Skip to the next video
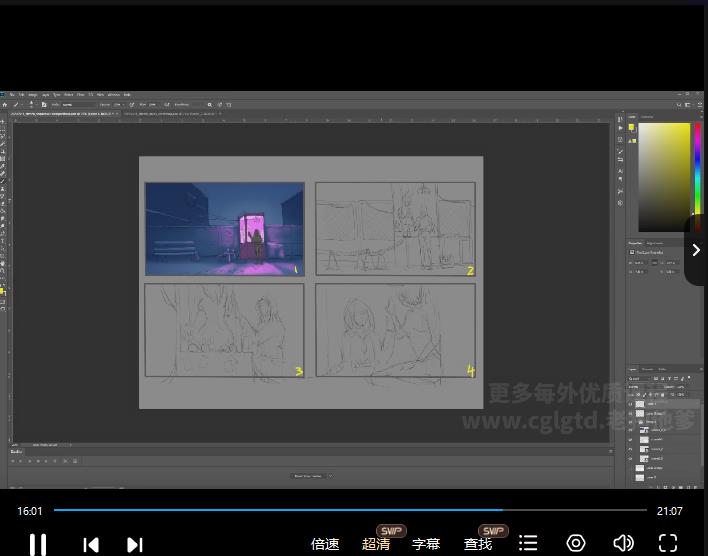Screen dimensions: 708x556 (134, 544)
